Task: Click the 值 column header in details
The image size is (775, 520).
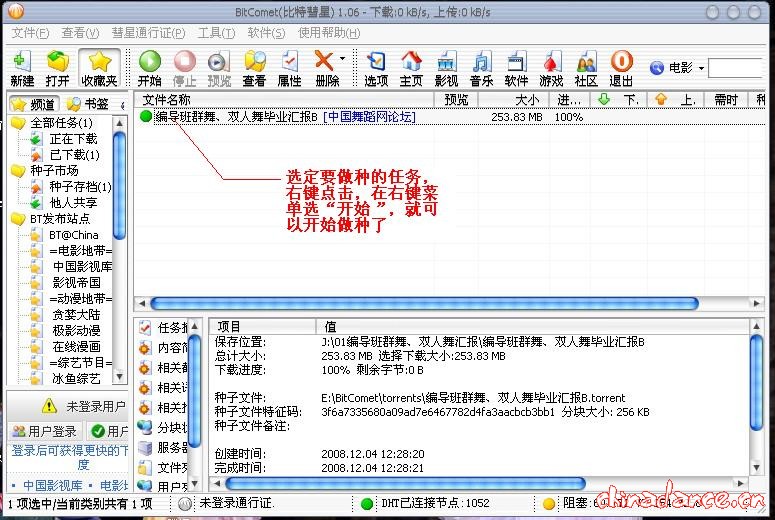Action: click(x=532, y=326)
